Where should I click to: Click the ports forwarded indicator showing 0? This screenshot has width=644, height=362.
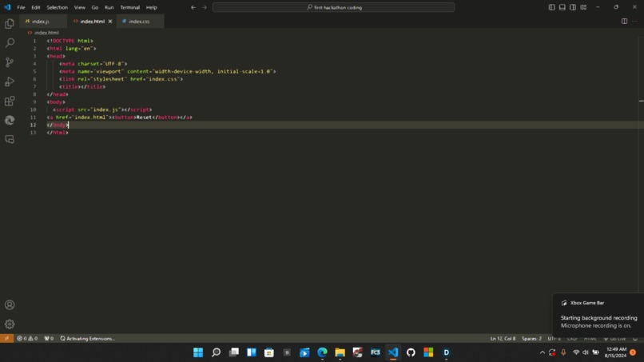pyautogui.click(x=49, y=339)
